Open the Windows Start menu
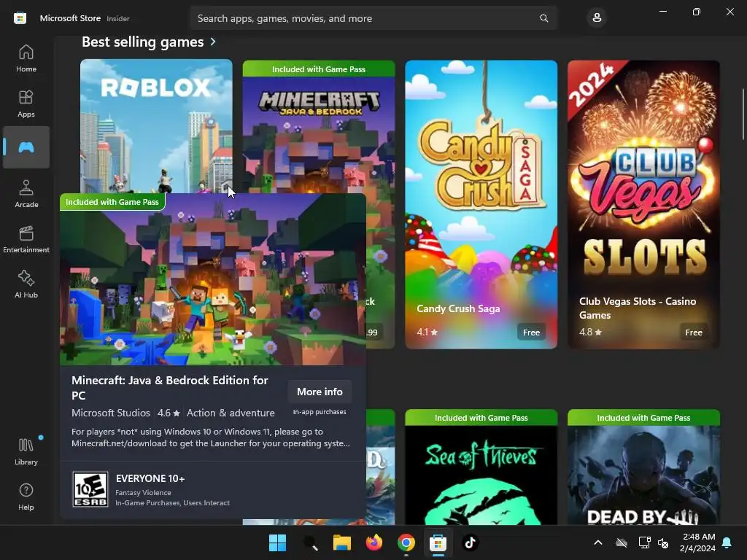Image resolution: width=747 pixels, height=560 pixels. (277, 542)
